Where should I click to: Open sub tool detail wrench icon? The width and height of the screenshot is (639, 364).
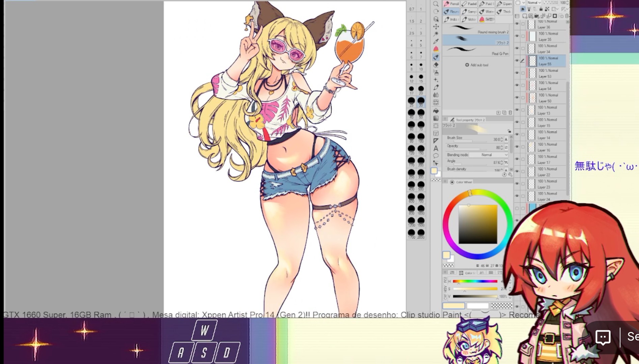pos(510,175)
